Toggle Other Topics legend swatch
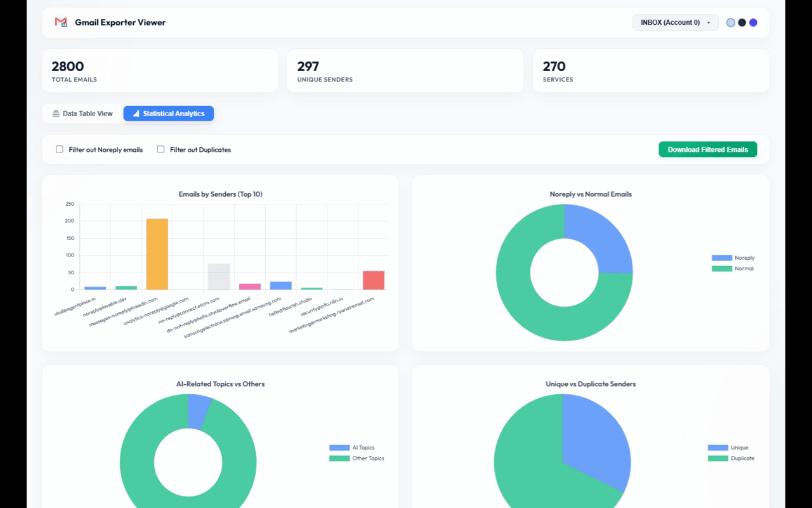 pos(339,458)
